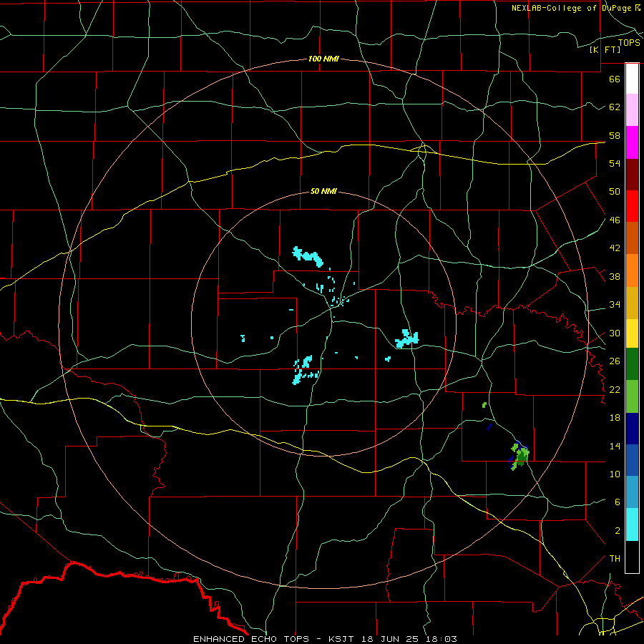Click the "[K FT]" units label

(x=605, y=49)
